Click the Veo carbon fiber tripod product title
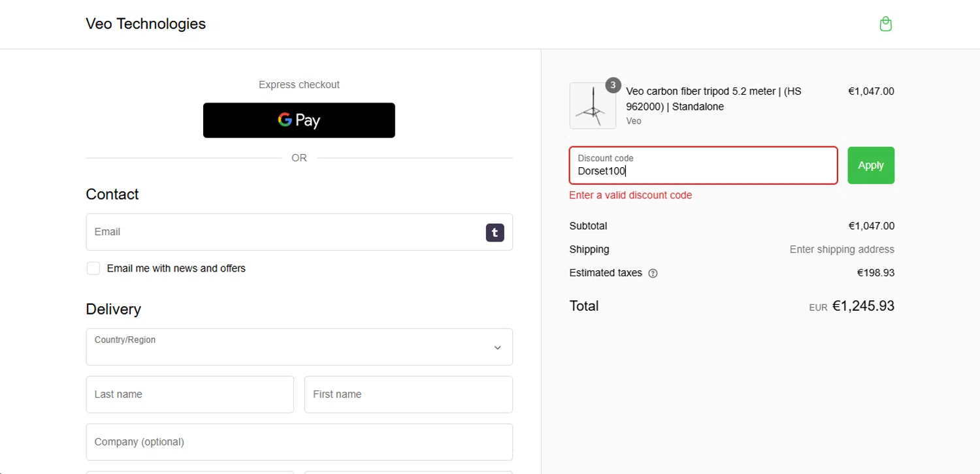Viewport: 980px width, 474px height. 713,99
